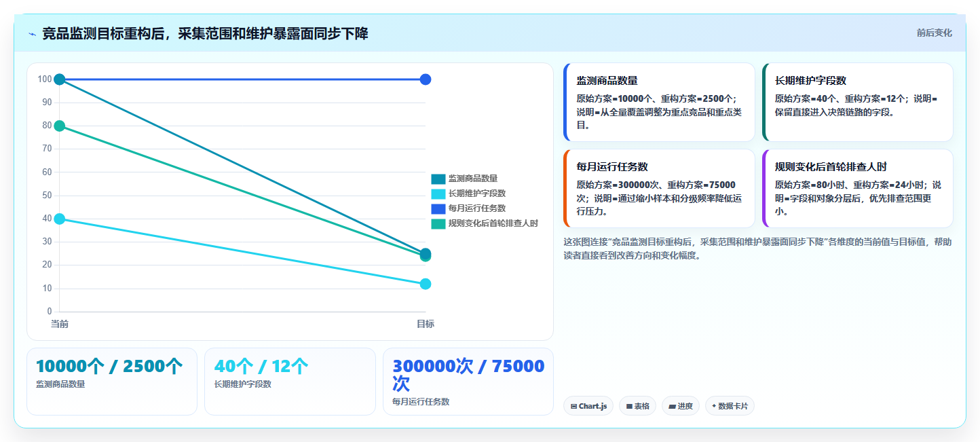This screenshot has width=980, height=442.
Task: Click the cyan 目标 data point at 12
Action: pyautogui.click(x=426, y=284)
